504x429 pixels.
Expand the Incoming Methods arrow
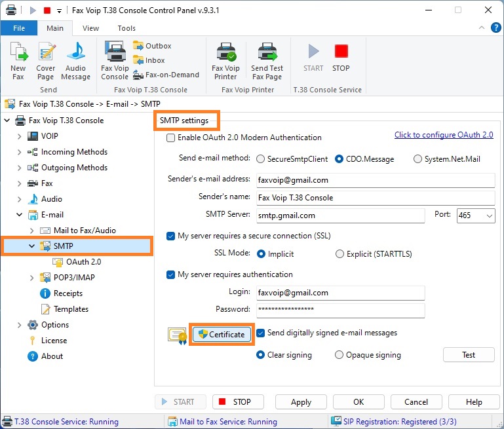[x=19, y=152]
